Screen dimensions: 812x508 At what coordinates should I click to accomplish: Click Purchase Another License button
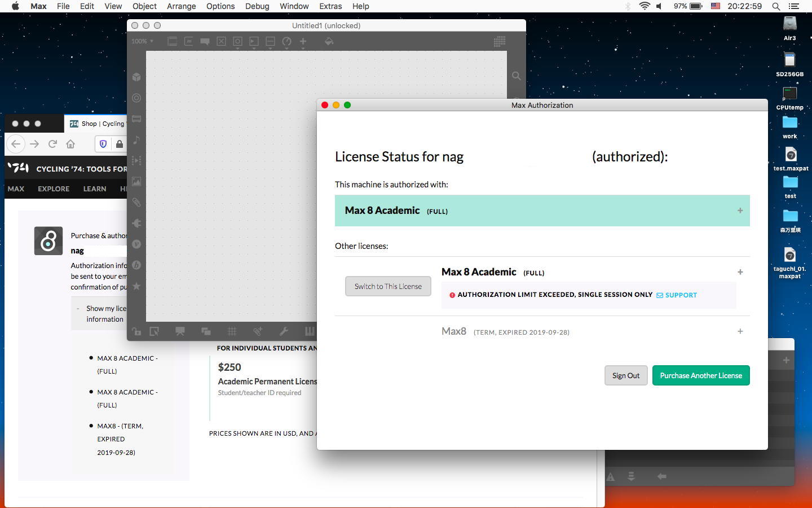pyautogui.click(x=701, y=375)
